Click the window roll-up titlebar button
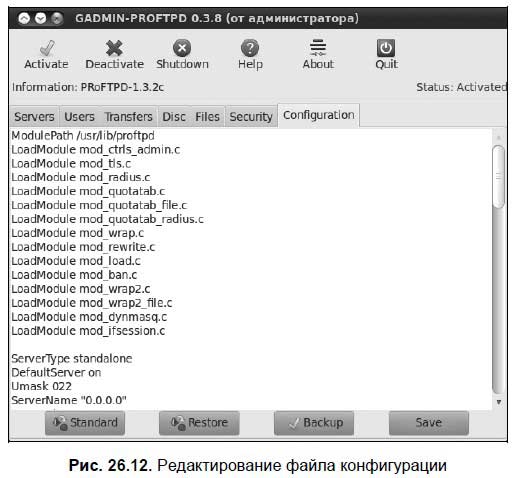 coord(24,18)
